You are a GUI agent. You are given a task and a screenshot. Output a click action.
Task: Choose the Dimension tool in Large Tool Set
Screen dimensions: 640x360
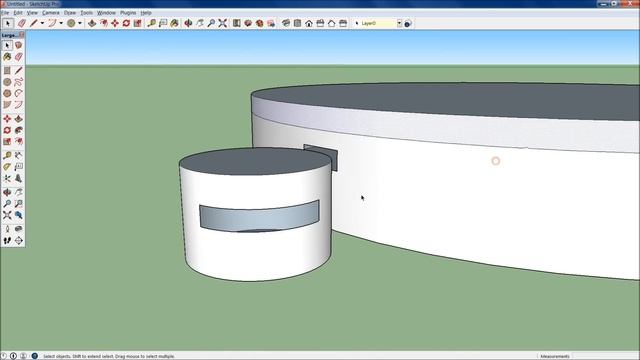click(x=18, y=156)
